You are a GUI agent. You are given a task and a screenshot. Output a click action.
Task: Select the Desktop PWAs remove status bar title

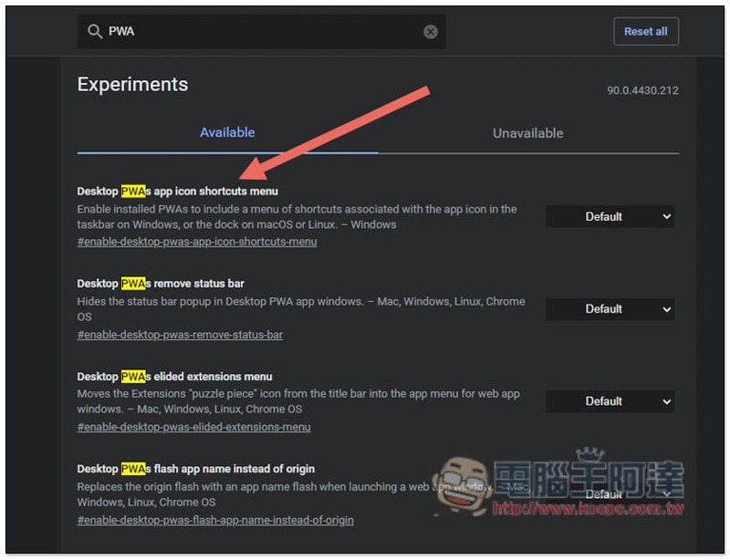tap(161, 284)
